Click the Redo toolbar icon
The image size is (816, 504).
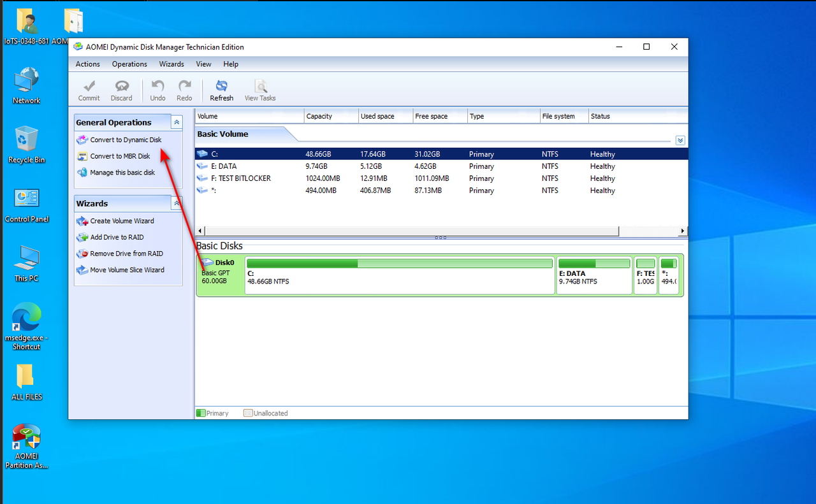(184, 86)
